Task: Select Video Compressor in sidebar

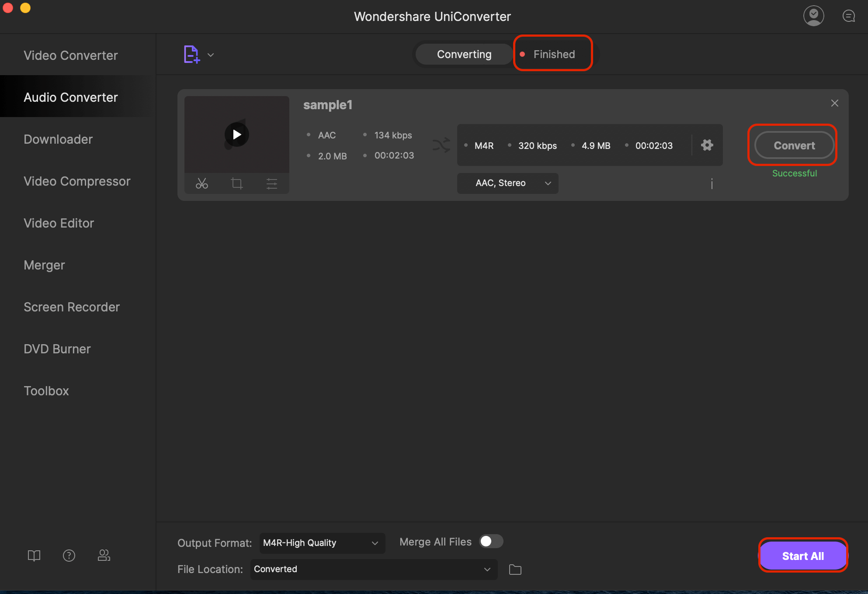Action: (77, 181)
